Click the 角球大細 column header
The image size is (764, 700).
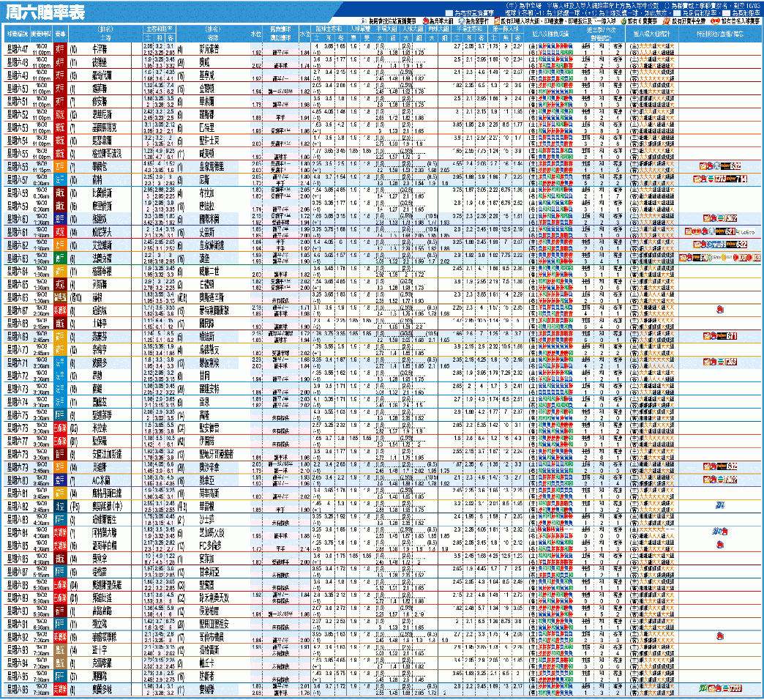(x=438, y=29)
